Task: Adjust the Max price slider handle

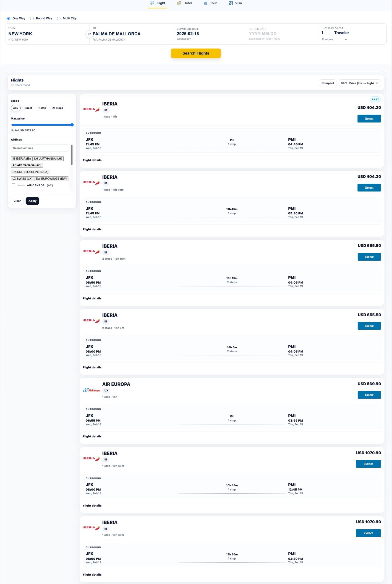Action: pos(72,125)
